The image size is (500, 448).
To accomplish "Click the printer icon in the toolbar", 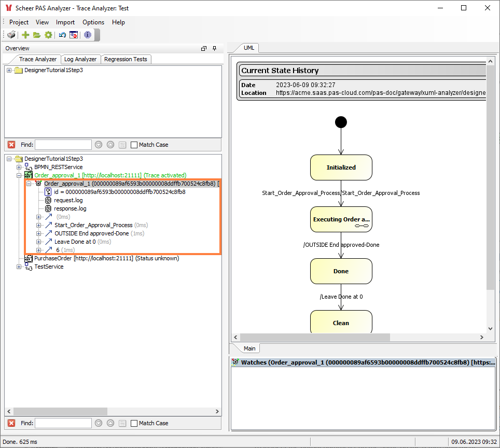I will pyautogui.click(x=11, y=35).
